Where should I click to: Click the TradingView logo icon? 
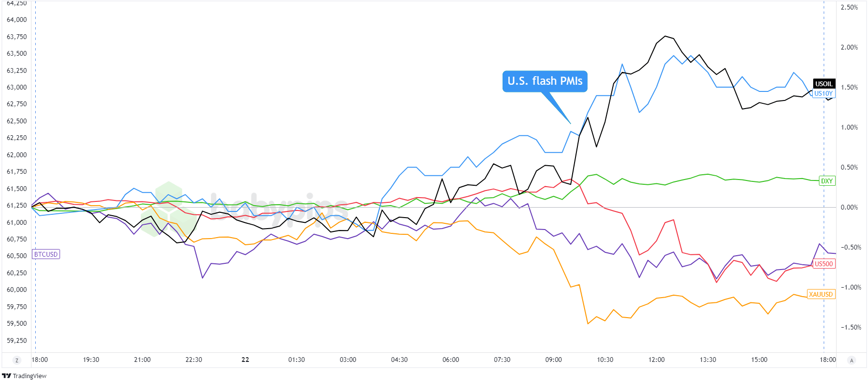pos(6,376)
